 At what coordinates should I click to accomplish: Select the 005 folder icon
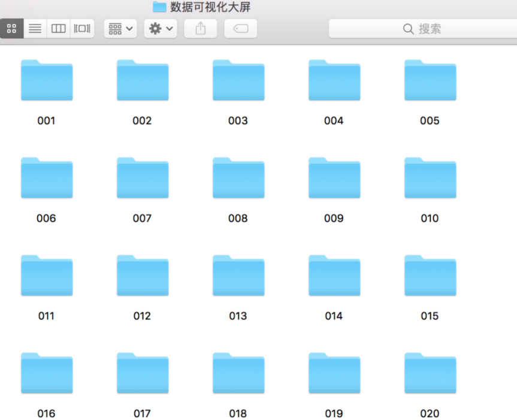[430, 80]
